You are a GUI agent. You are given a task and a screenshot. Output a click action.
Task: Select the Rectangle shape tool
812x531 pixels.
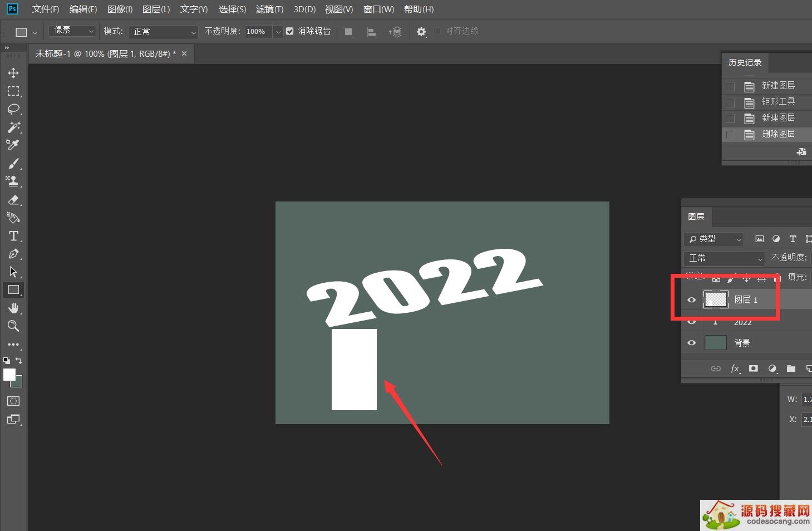click(13, 289)
